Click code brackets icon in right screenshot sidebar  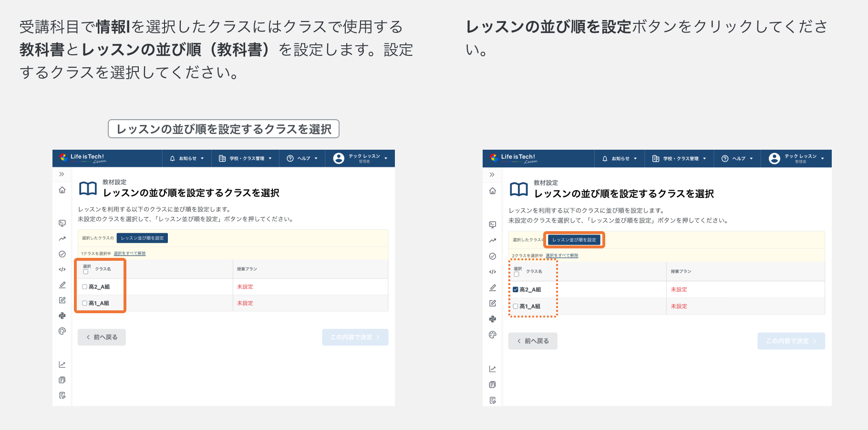pyautogui.click(x=493, y=272)
